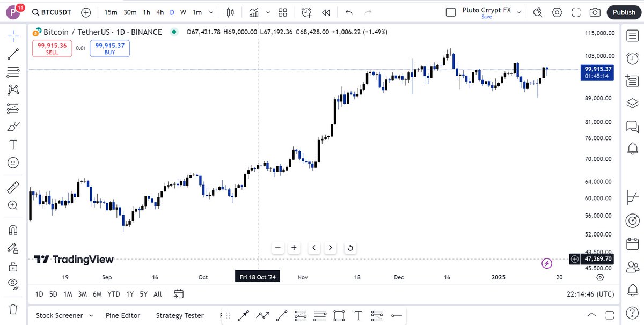
Task: Open the alerts panel with clock icon in sidebar
Action: (632, 58)
